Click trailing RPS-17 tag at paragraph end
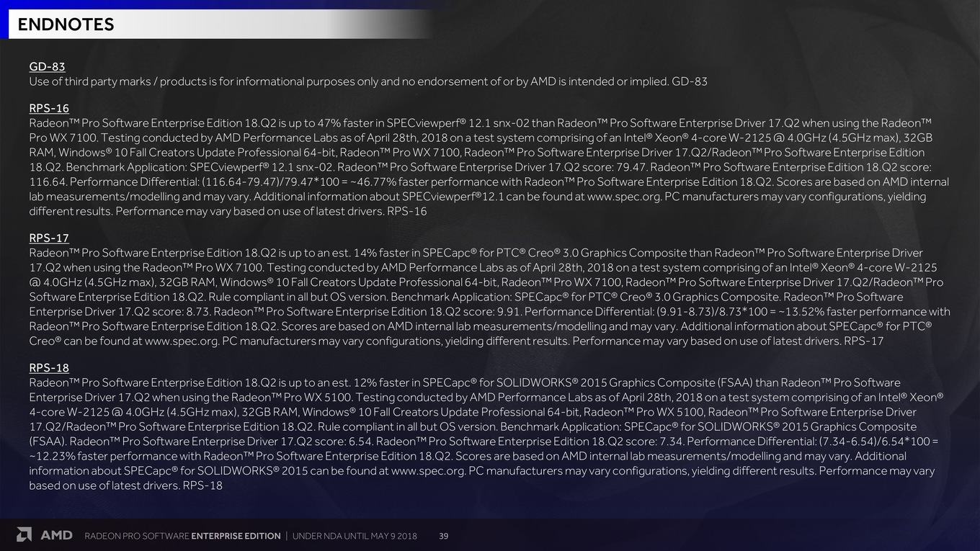 point(864,341)
